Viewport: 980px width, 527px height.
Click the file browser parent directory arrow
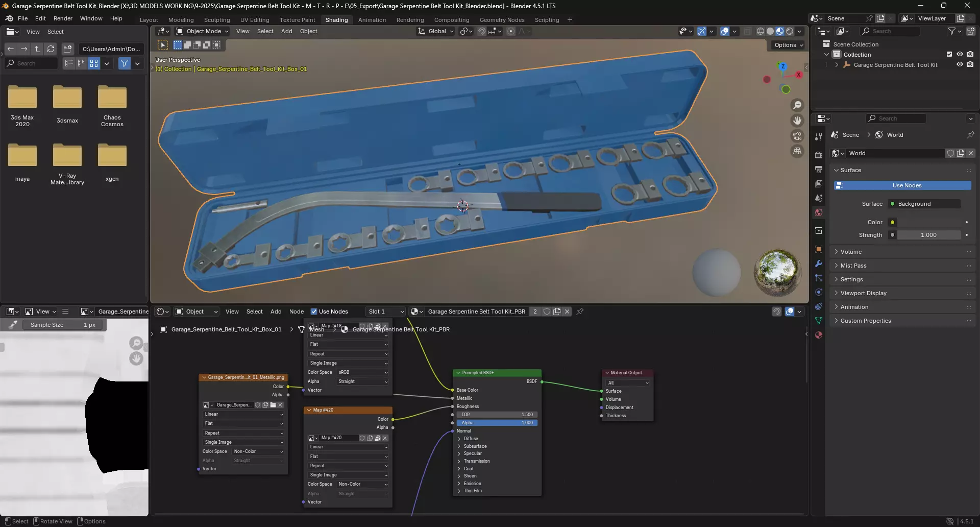click(37, 49)
